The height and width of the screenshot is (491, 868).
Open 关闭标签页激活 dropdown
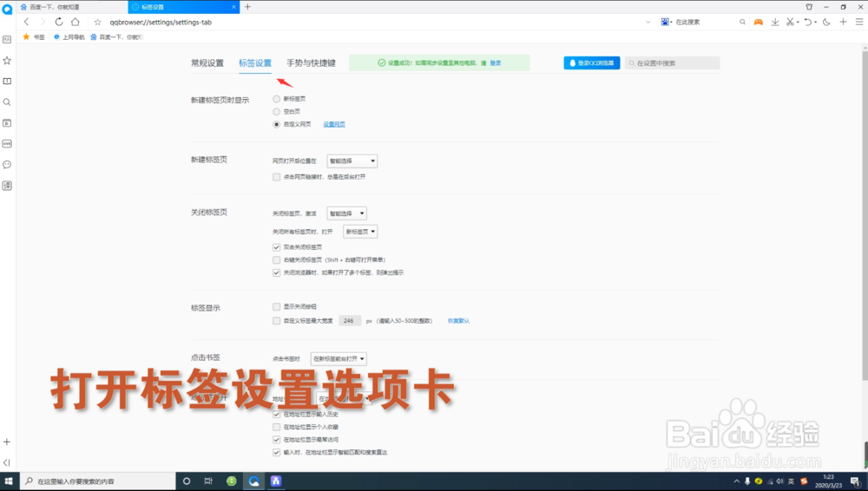346,213
